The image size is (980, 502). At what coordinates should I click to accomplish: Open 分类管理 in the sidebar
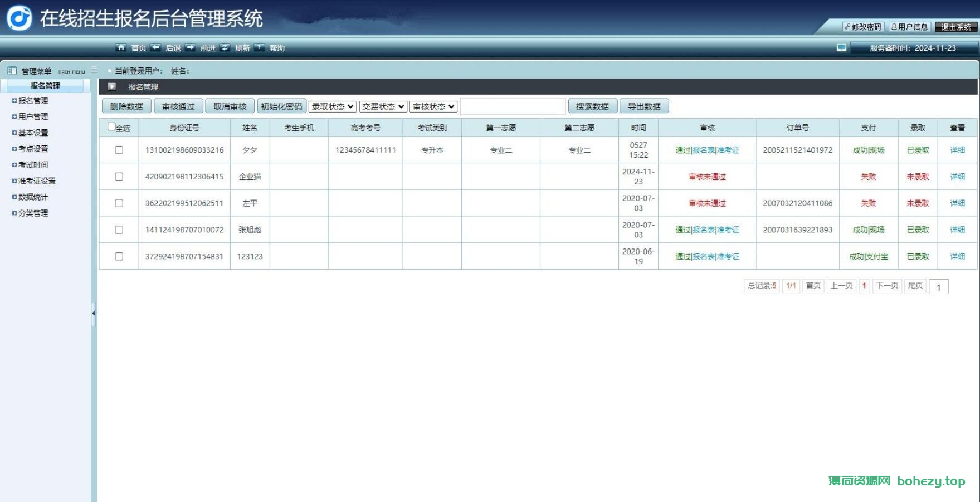33,213
